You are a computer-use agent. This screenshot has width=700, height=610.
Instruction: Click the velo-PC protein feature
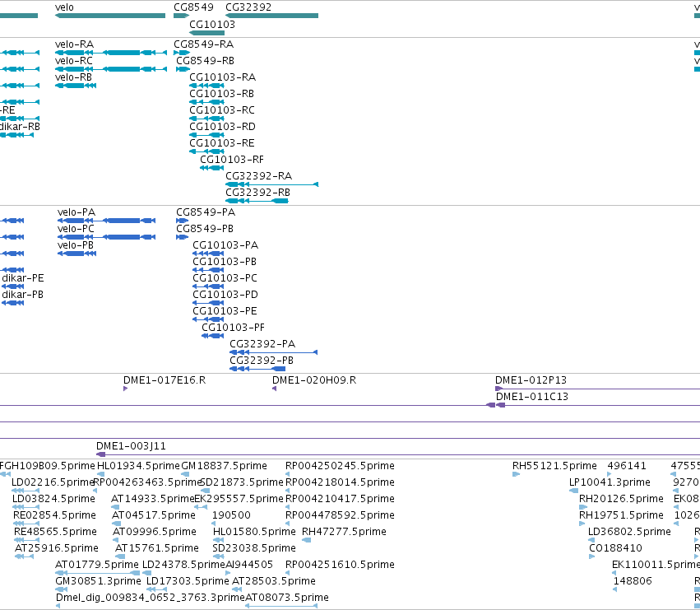tap(106, 237)
